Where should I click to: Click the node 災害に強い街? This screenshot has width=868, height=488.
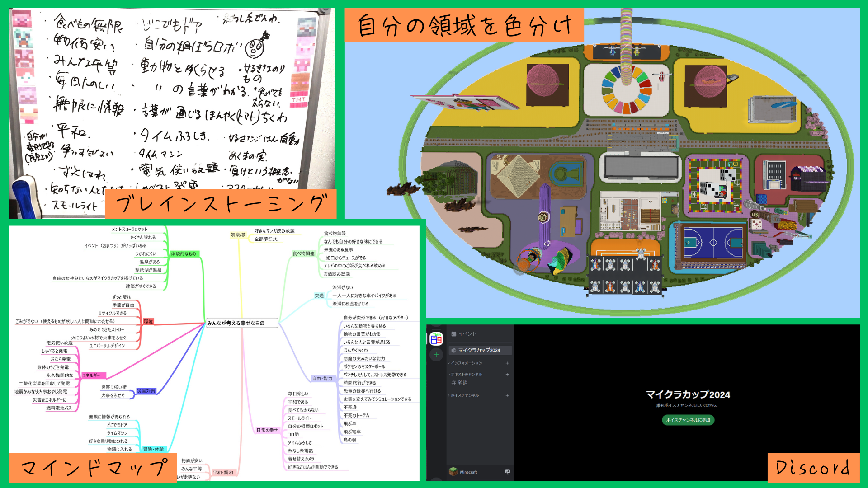point(114,388)
